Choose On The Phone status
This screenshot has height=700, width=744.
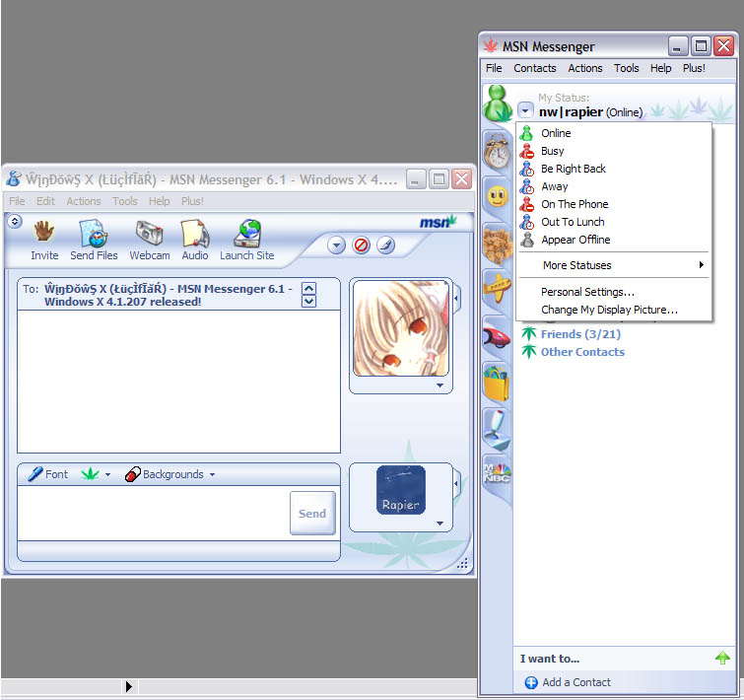pyautogui.click(x=614, y=204)
